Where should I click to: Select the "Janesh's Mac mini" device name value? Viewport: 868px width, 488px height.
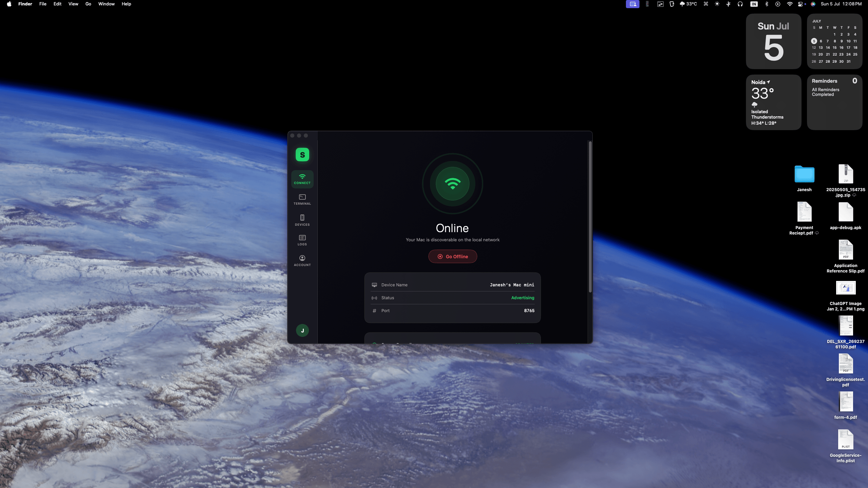click(512, 285)
